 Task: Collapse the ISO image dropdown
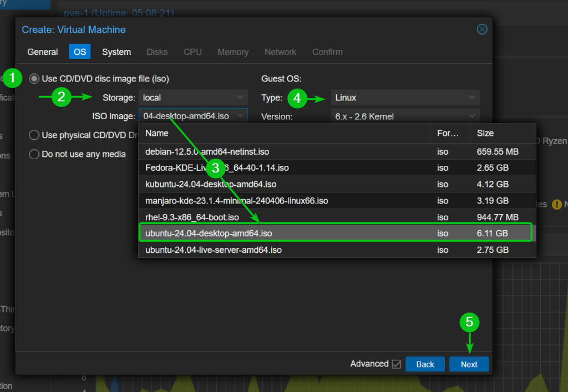[x=240, y=116]
